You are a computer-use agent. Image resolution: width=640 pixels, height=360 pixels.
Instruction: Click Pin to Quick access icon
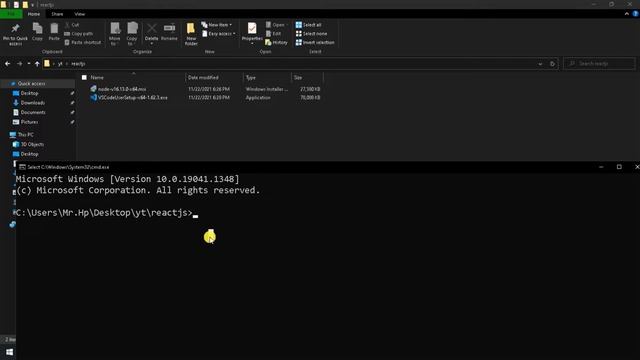[x=15, y=29]
